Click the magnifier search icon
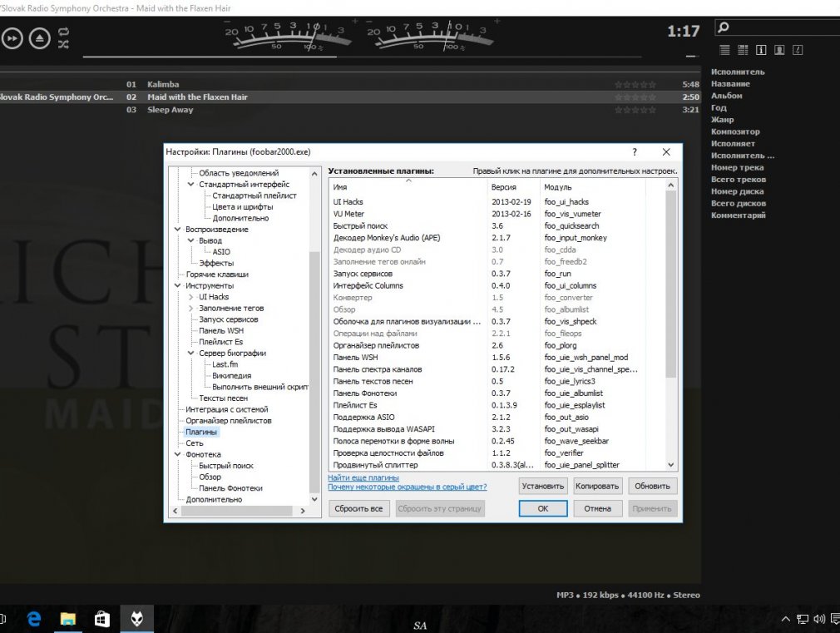840x633 pixels. pyautogui.click(x=724, y=27)
